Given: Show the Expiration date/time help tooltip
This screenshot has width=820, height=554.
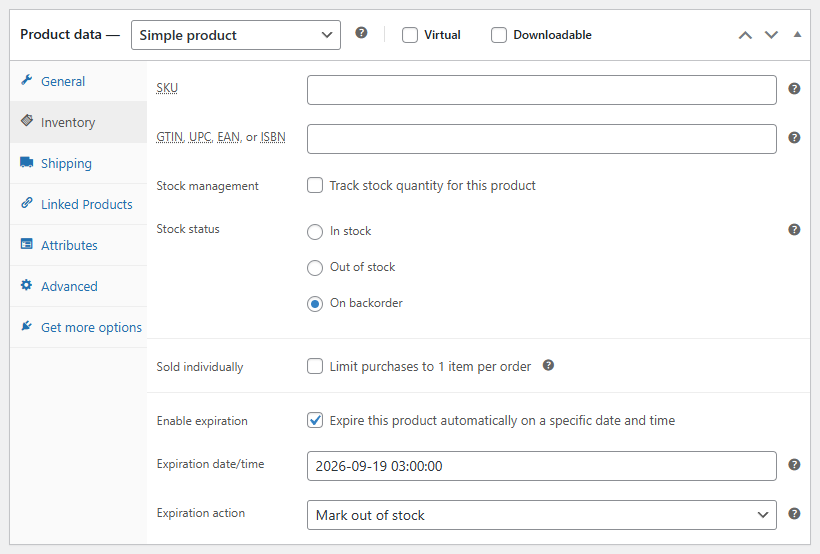Looking at the screenshot, I should click(x=794, y=465).
